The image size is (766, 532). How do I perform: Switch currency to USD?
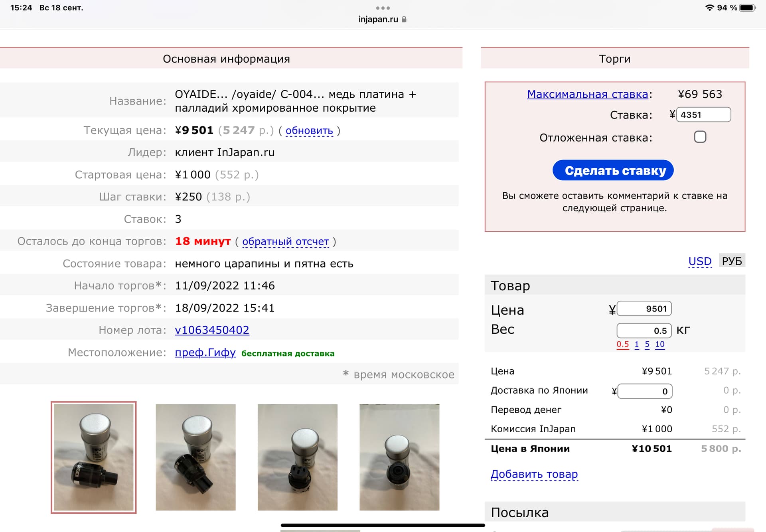click(x=700, y=261)
